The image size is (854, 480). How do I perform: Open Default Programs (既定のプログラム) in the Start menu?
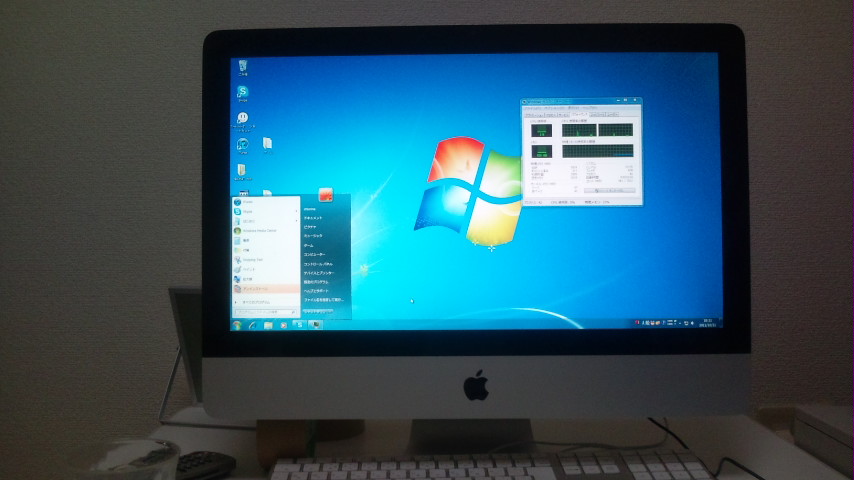click(x=316, y=282)
